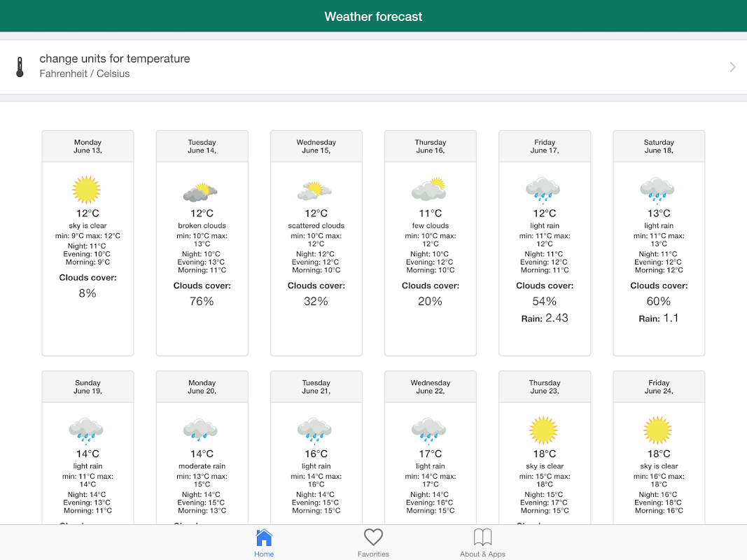Click the Rain: 2.43 value
The height and width of the screenshot is (560, 747).
[x=545, y=318]
